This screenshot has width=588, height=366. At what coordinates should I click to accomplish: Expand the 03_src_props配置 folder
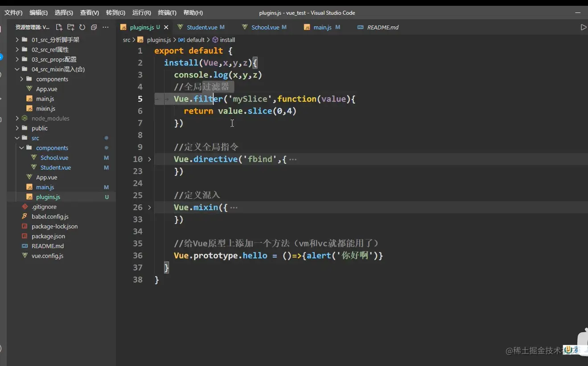click(54, 59)
